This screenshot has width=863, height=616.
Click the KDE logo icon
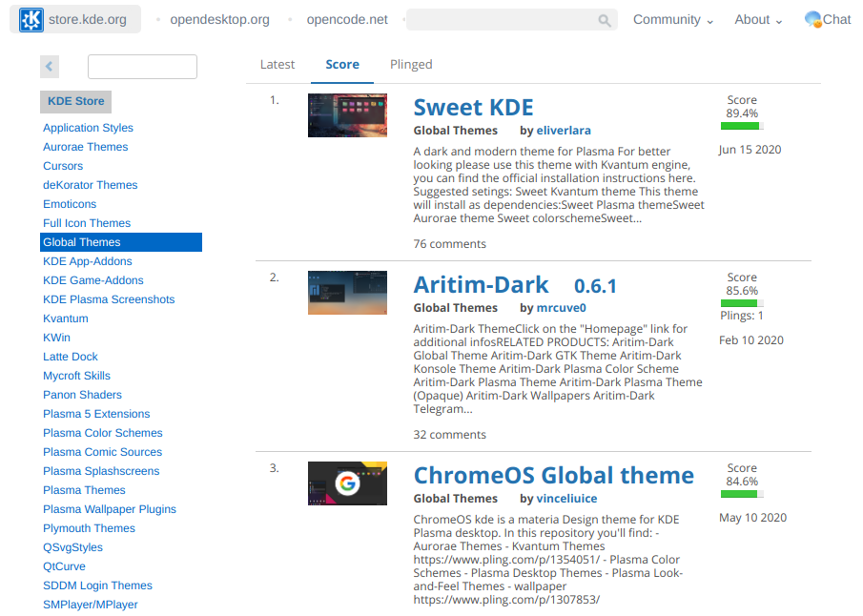click(x=31, y=20)
